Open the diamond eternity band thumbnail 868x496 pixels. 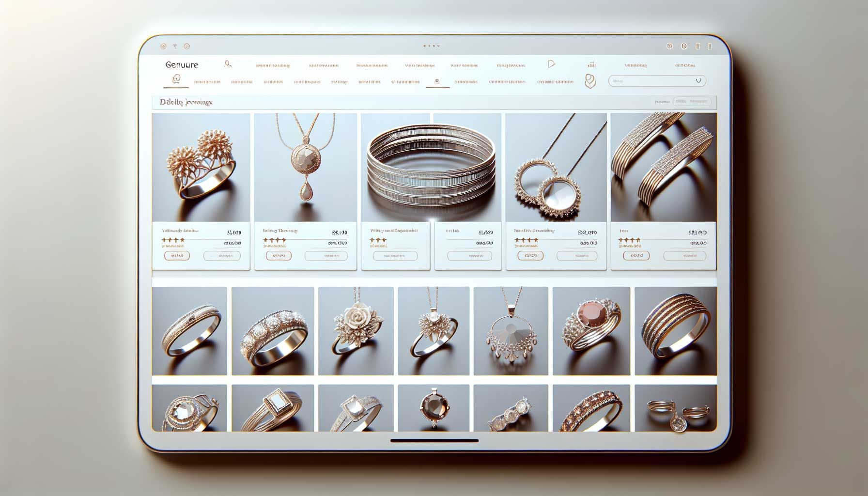point(273,331)
